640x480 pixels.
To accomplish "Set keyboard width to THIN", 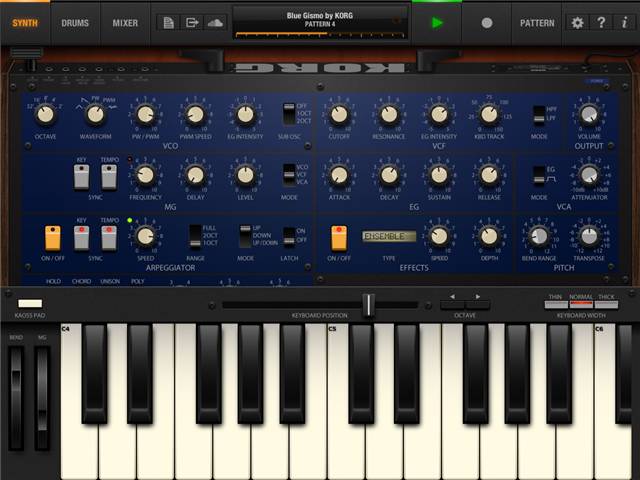I will (x=556, y=304).
